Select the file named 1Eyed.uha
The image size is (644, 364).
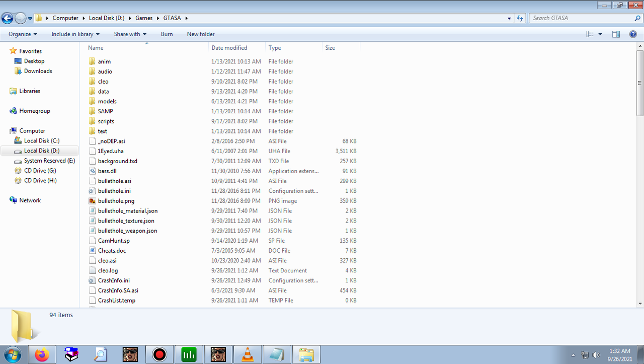111,151
